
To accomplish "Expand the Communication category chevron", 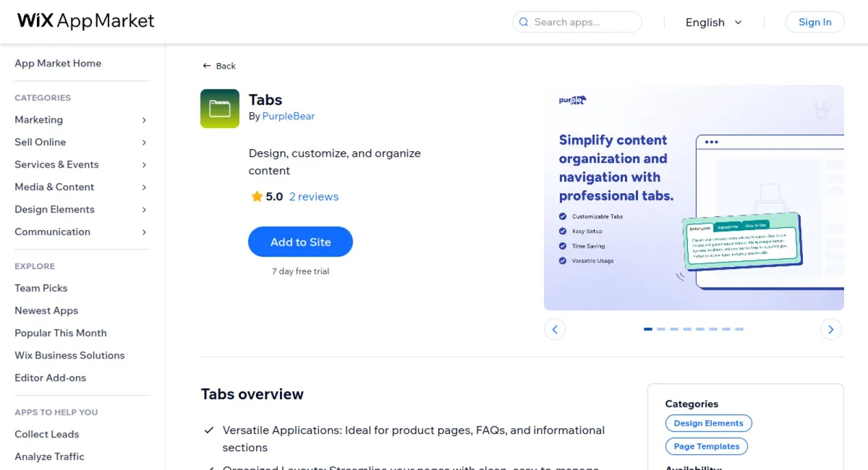I will (x=144, y=232).
